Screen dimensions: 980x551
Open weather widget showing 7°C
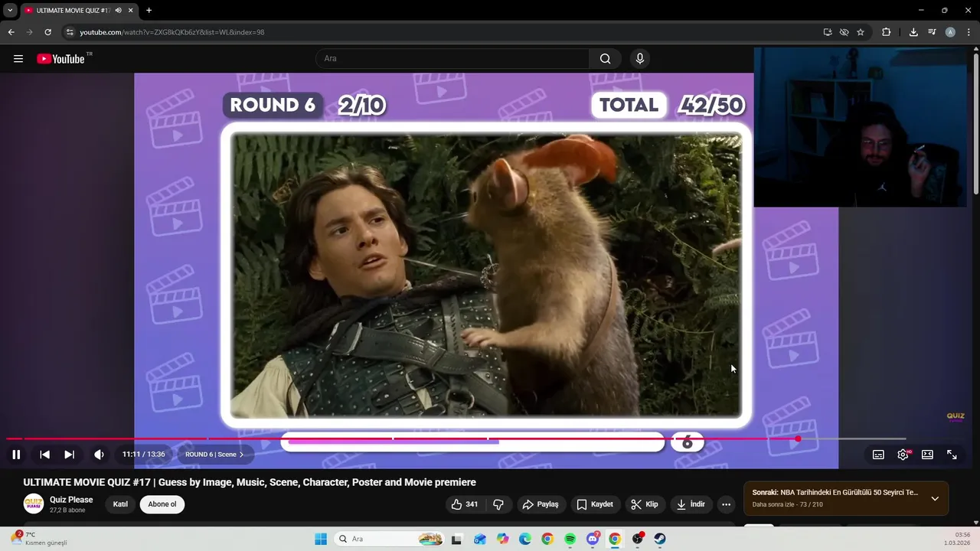tap(40, 539)
